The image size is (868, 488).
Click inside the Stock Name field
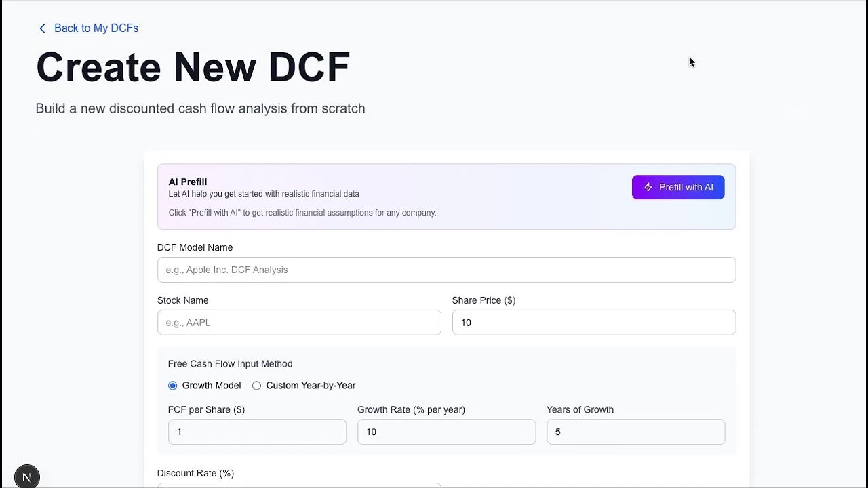click(x=299, y=323)
